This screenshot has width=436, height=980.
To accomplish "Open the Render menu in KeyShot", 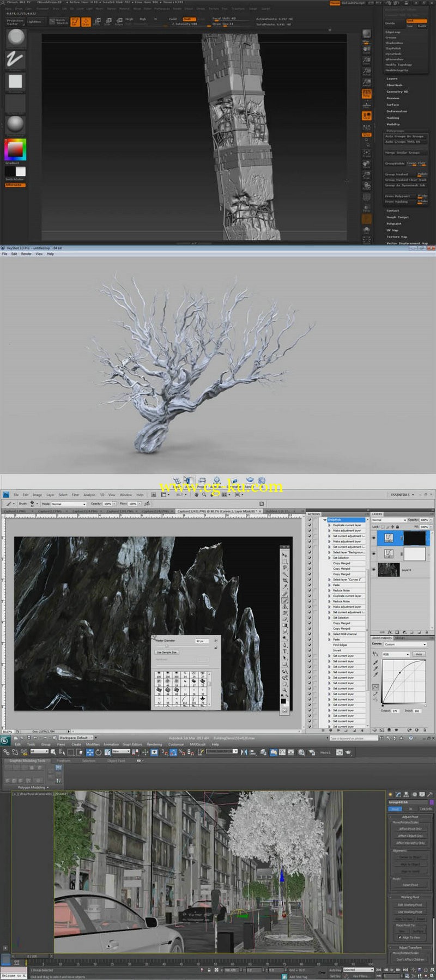I will 26,254.
